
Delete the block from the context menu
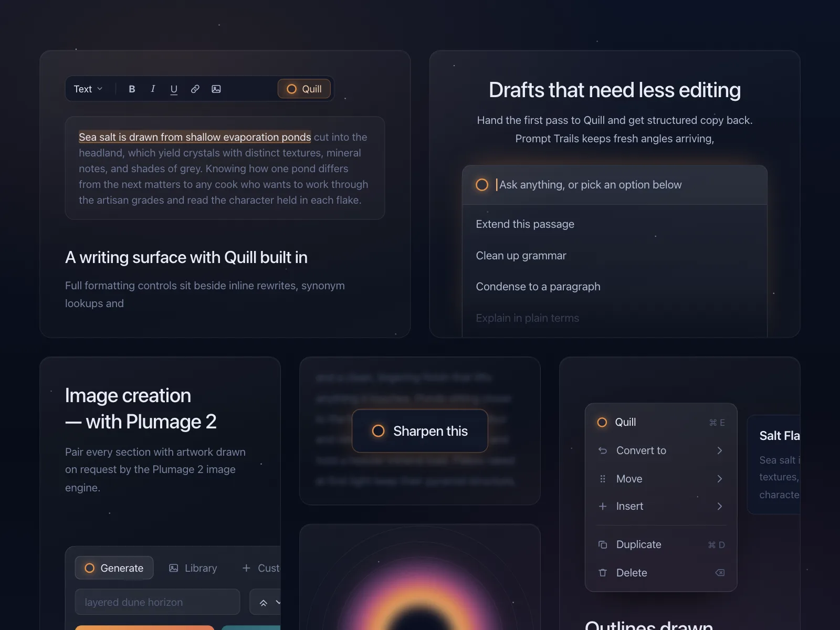pos(661,573)
